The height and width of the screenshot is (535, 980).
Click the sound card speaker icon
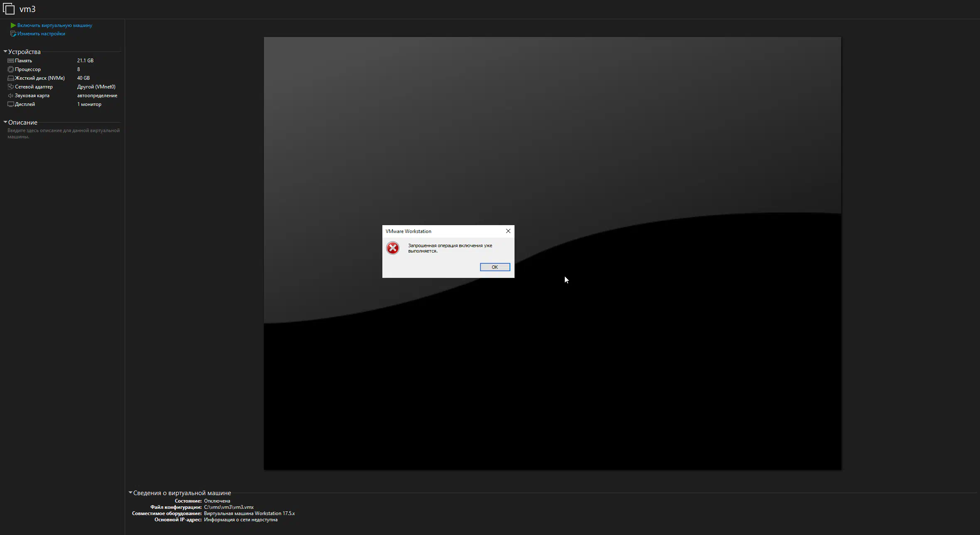(11, 96)
